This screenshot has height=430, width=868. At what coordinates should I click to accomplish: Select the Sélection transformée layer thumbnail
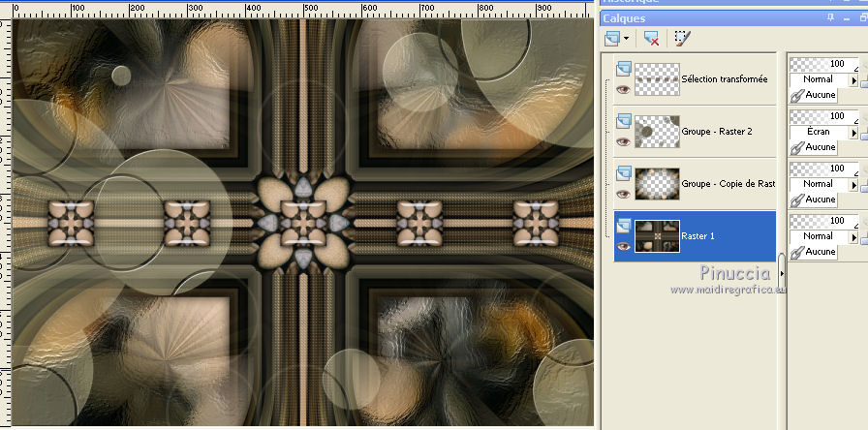tap(657, 79)
